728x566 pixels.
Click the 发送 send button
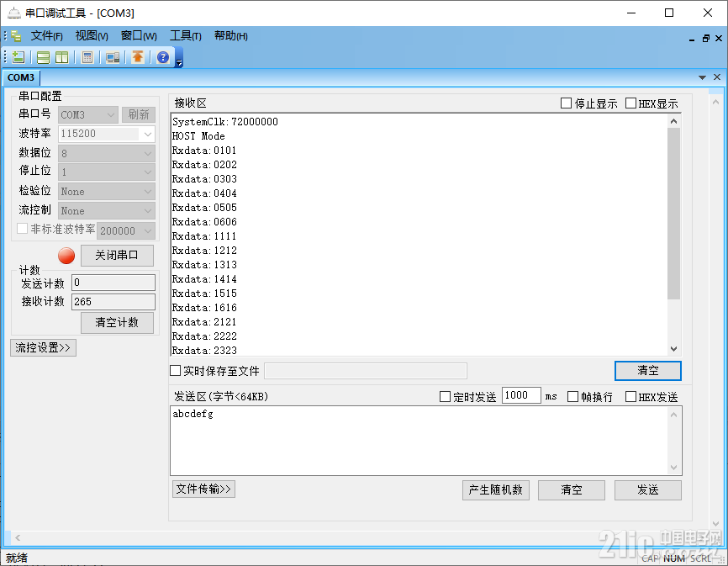[647, 489]
